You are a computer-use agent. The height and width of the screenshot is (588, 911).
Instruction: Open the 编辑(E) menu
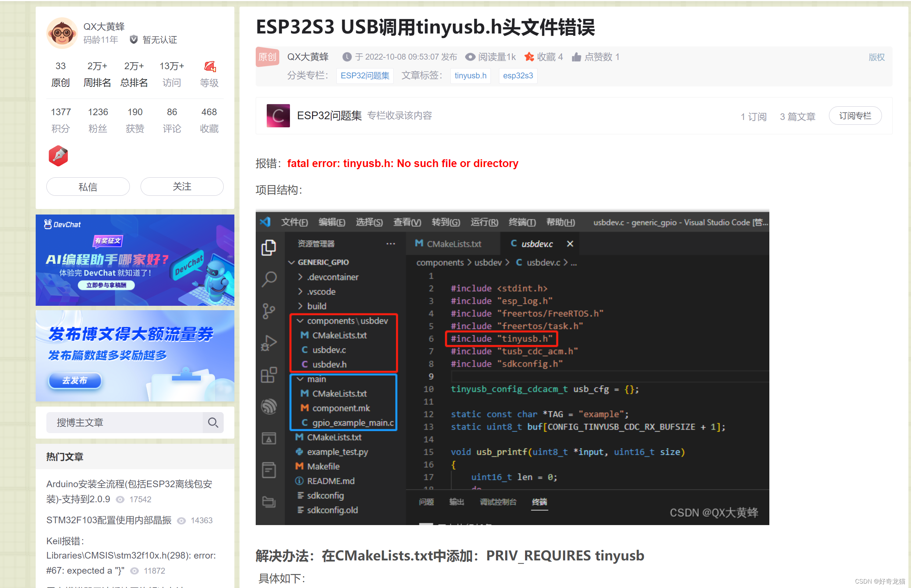[332, 222]
